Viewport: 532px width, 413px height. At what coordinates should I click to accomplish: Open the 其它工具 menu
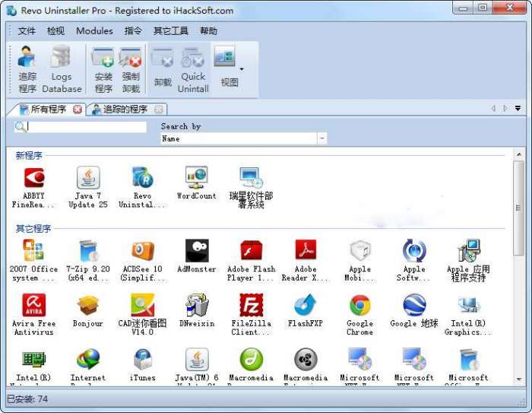click(x=171, y=31)
